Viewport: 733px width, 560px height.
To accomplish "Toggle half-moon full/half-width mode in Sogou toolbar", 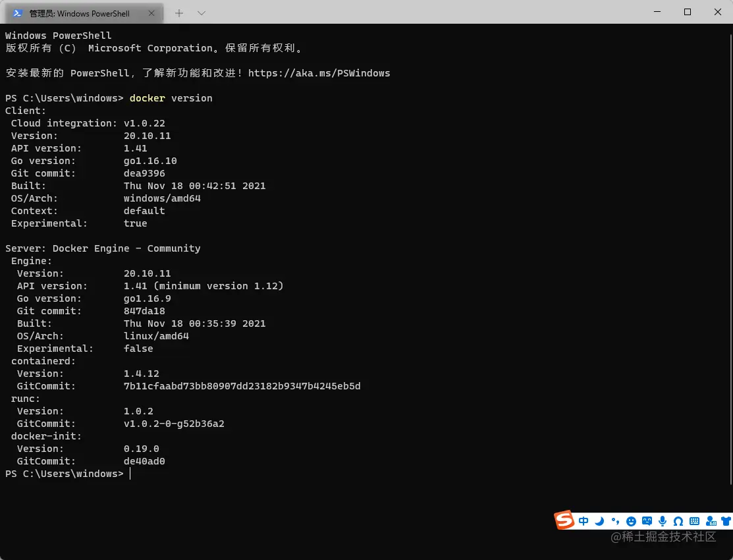I will point(599,521).
